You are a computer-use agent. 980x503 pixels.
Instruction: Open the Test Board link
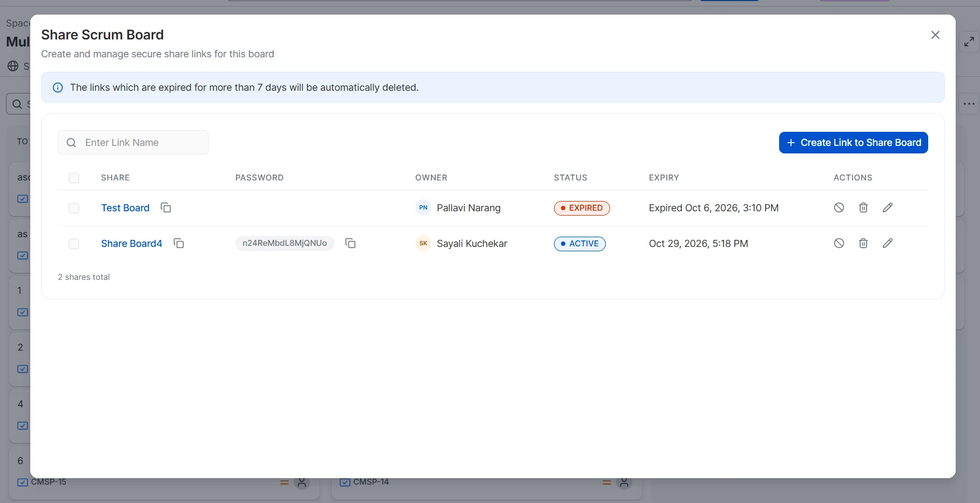[x=125, y=208]
